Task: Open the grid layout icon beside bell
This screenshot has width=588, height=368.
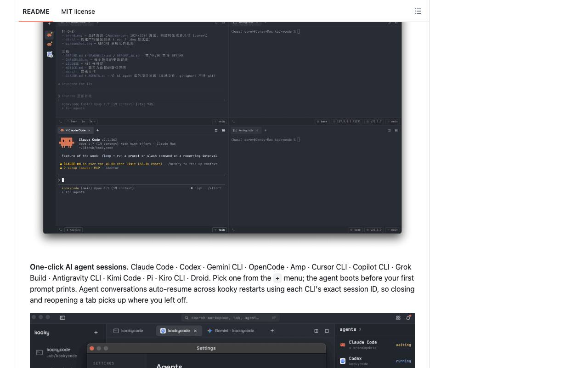Action: (398, 317)
